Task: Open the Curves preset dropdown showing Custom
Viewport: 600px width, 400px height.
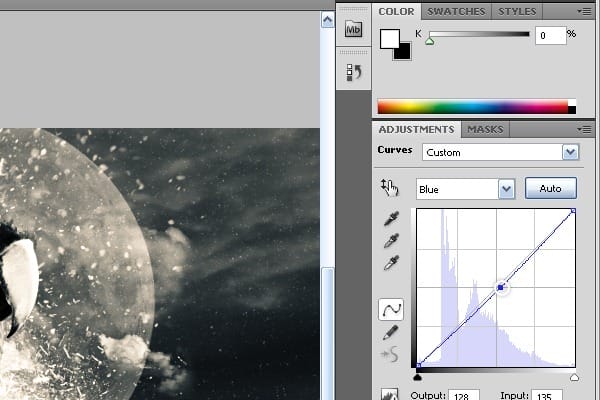Action: (500, 152)
